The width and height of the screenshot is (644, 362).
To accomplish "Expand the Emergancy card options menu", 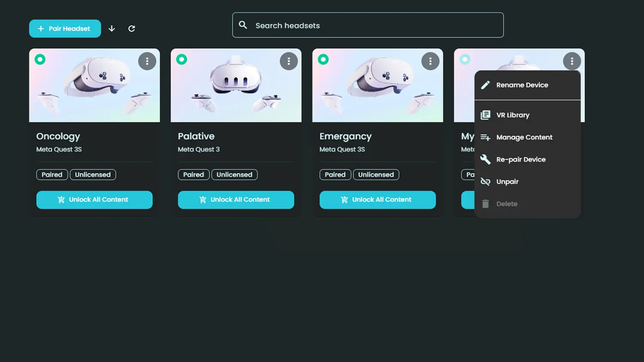I will (430, 61).
